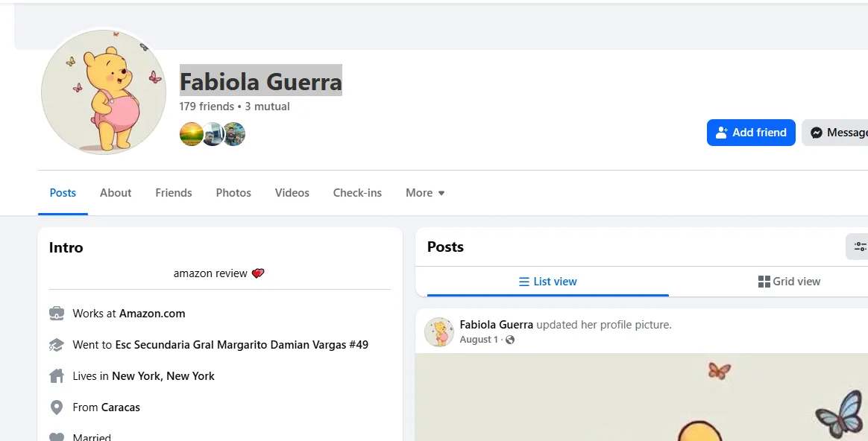
Task: Open Esc Secundaria Gral Margarito Damian Vargas link
Action: (x=242, y=345)
